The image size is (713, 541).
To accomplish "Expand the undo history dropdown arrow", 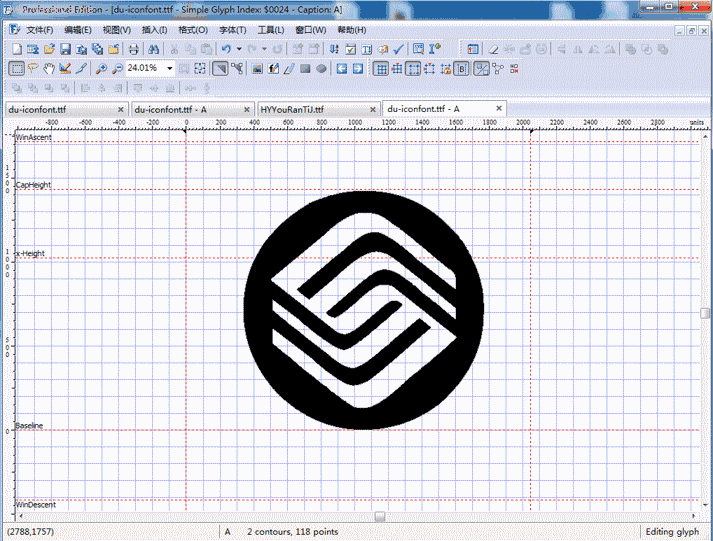I will click(239, 49).
